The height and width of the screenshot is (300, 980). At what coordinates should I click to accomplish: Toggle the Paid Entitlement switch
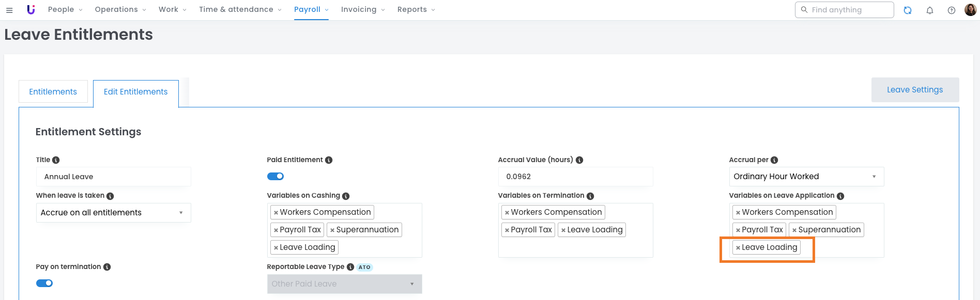click(275, 177)
